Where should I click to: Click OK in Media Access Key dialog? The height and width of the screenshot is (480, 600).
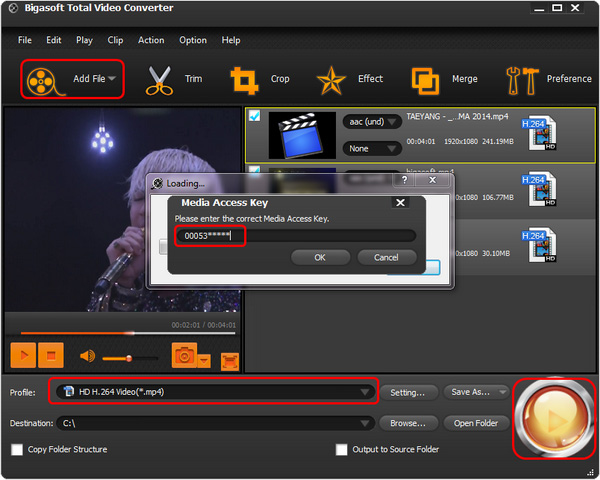320,258
